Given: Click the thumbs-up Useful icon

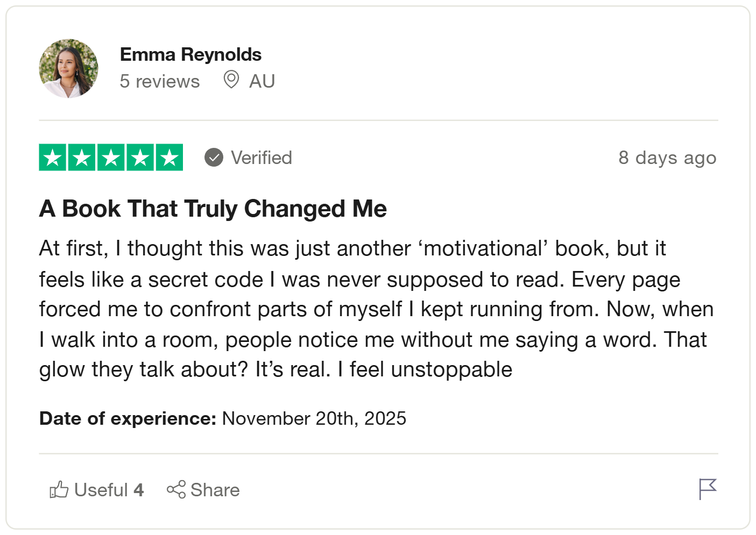Looking at the screenshot, I should pos(59,489).
